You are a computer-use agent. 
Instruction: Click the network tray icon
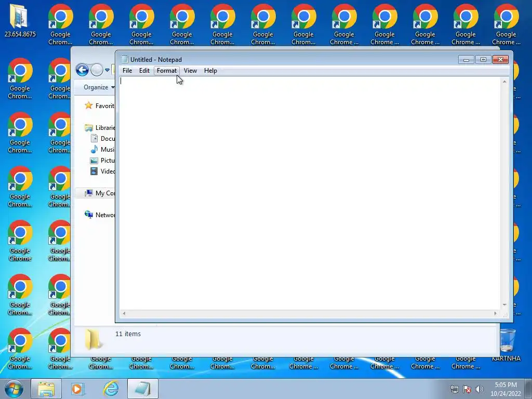454,389
